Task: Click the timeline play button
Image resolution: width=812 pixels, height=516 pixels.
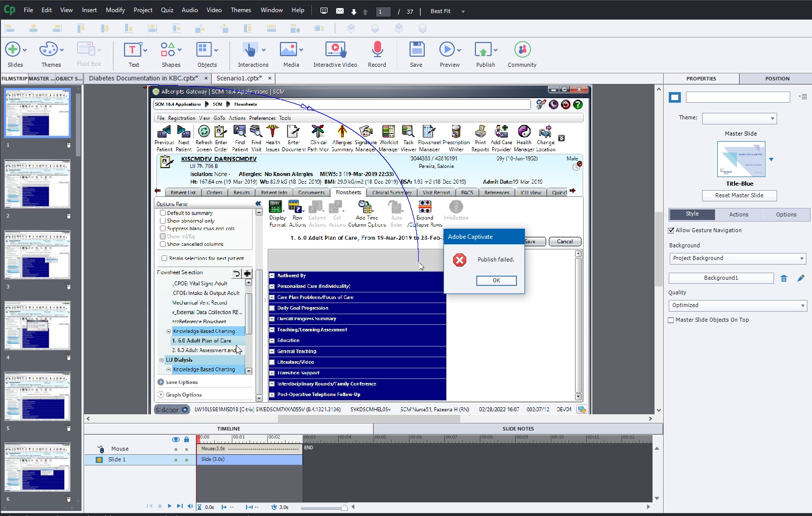Action: 169,506
